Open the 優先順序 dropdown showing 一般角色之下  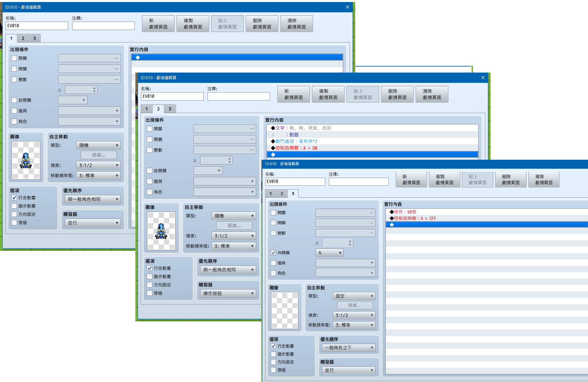click(x=349, y=348)
